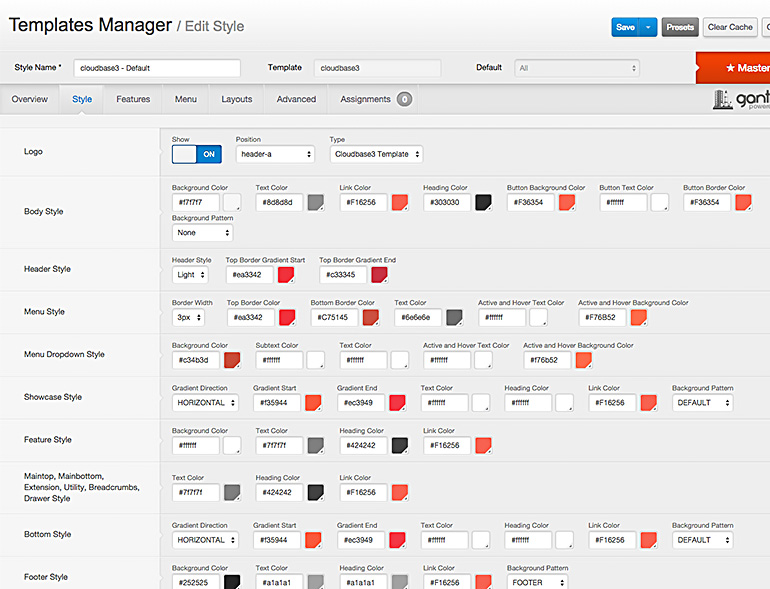Open Bottom Style Link Color swatch
Image resolution: width=770 pixels, height=589 pixels.
(649, 540)
